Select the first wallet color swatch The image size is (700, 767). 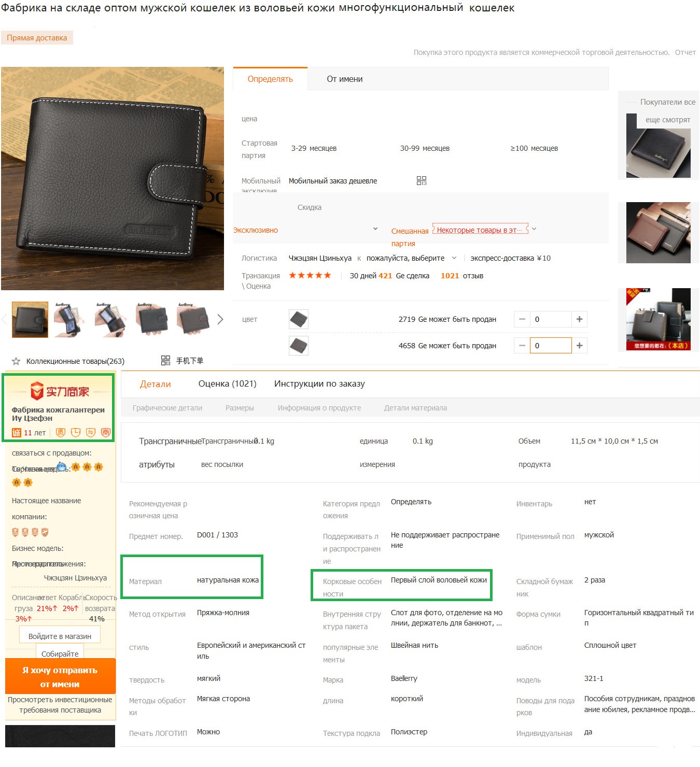(298, 319)
